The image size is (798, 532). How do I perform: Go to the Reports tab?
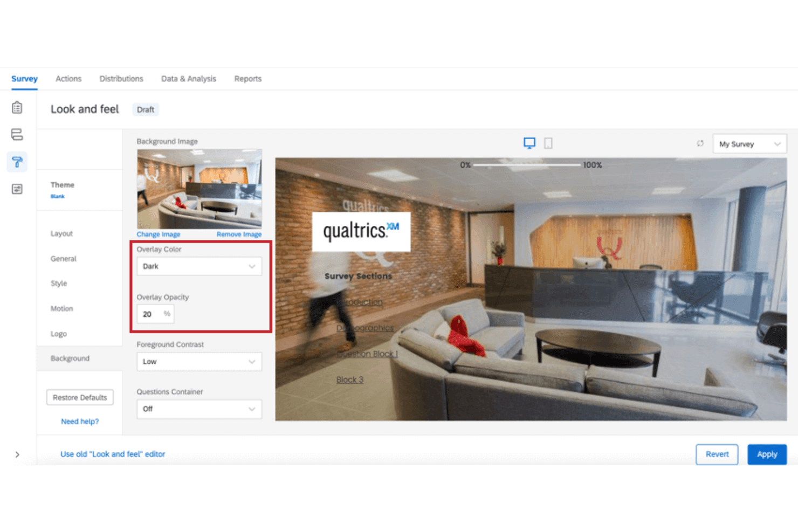click(248, 79)
